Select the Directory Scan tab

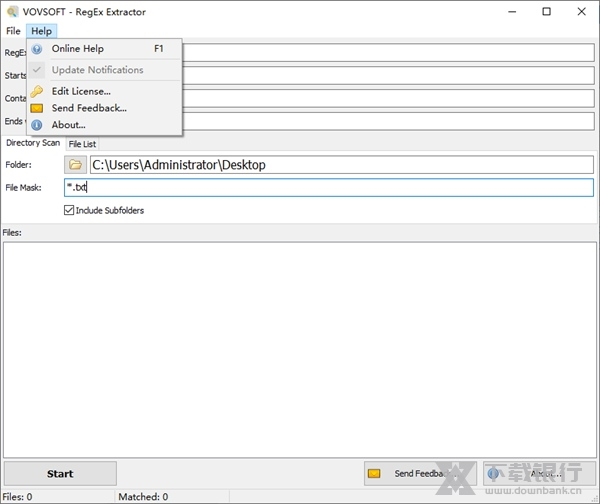[32, 144]
